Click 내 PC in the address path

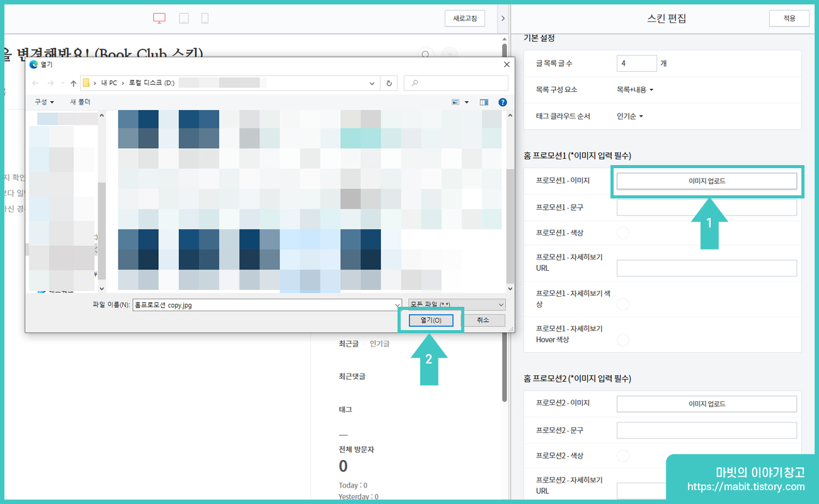click(109, 83)
